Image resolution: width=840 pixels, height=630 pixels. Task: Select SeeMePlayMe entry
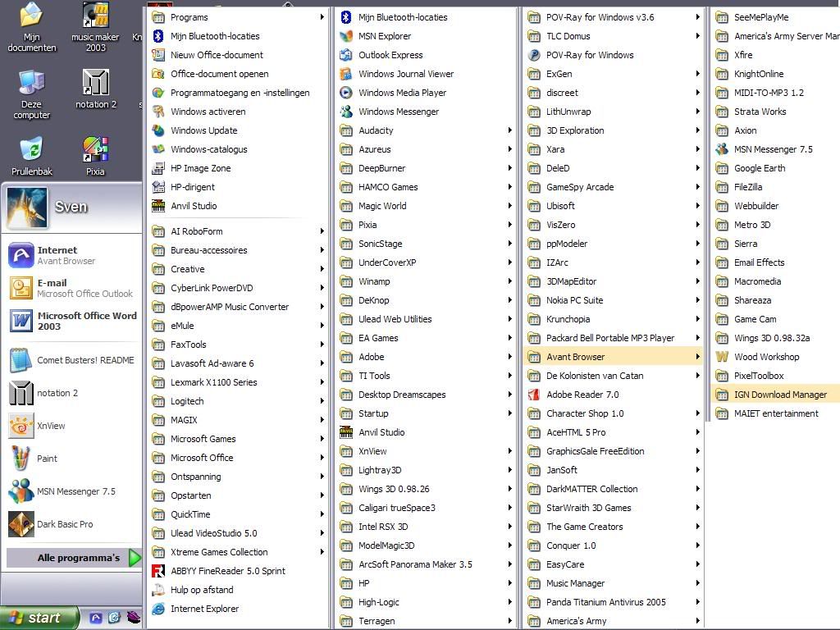776,17
